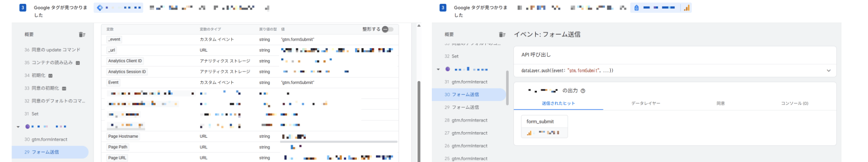This screenshot has width=868, height=162.
Task: Select 32 Set event in right sidebar
Action: click(451, 56)
